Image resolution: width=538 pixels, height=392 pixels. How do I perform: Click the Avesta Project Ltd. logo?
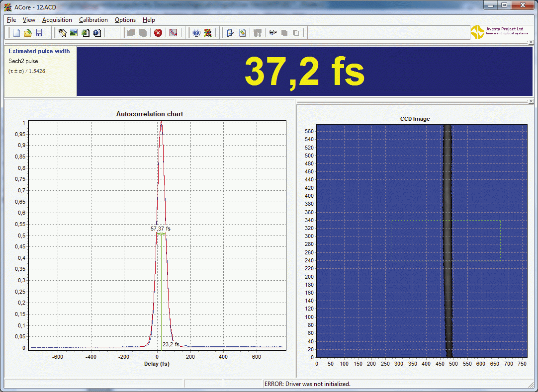pyautogui.click(x=499, y=32)
